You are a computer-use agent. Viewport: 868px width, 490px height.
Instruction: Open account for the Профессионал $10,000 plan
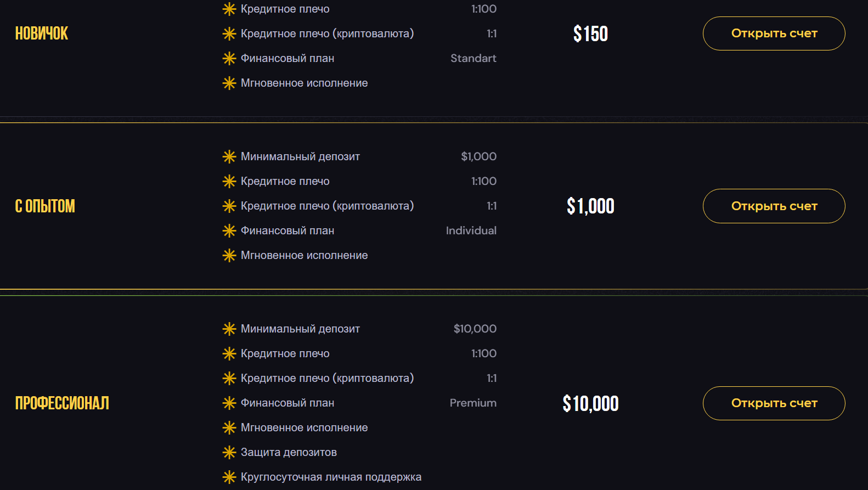coord(774,403)
